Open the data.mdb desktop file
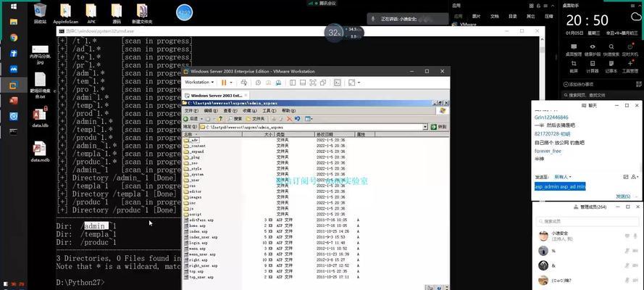This screenshot has width=644, height=290. 40,152
